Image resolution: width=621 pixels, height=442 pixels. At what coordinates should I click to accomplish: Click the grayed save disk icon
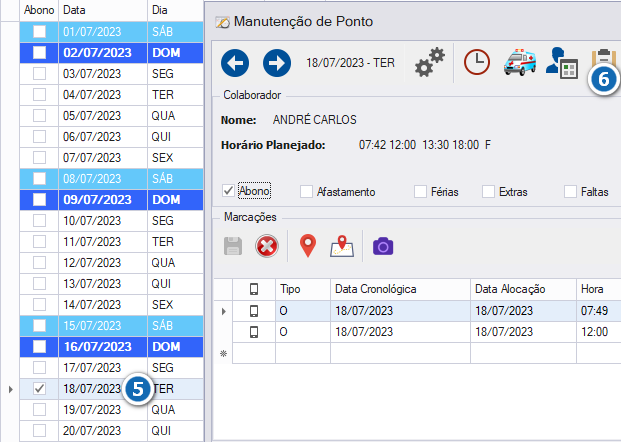click(x=233, y=246)
